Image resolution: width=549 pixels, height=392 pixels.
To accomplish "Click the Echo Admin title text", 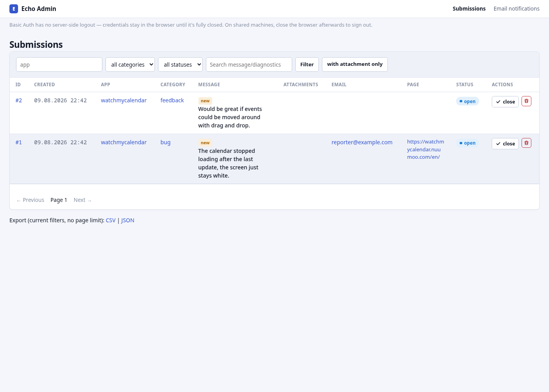I will click(39, 9).
